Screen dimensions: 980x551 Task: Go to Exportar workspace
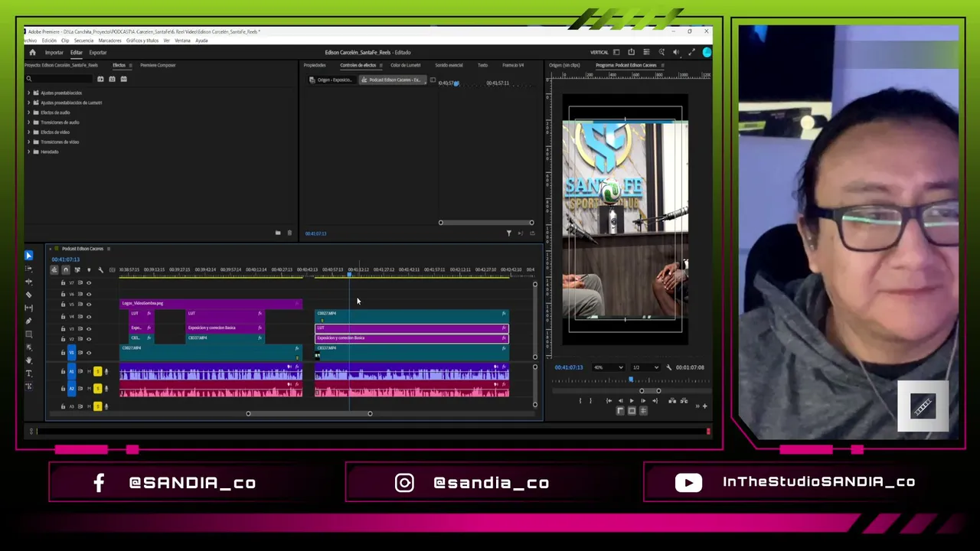pyautogui.click(x=97, y=53)
